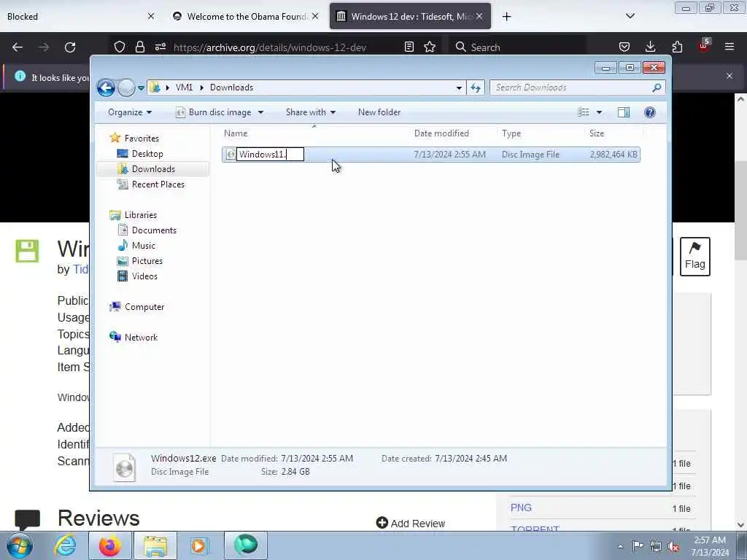Launch Internet Explorer from taskbar
The image size is (747, 560).
(65, 545)
